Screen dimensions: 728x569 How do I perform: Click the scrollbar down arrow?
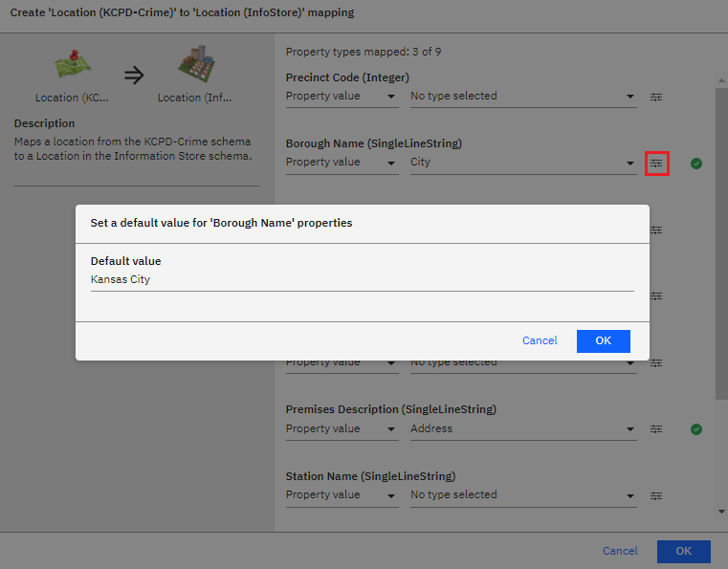click(x=721, y=512)
